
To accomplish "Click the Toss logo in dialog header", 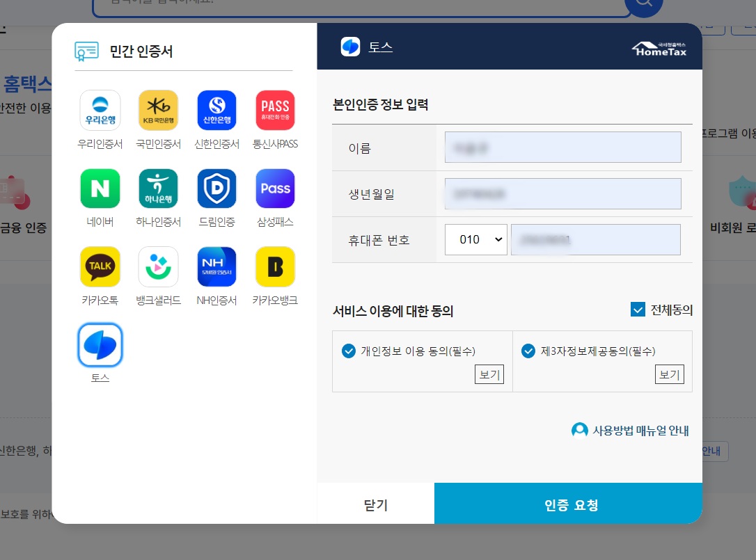I will [x=351, y=47].
